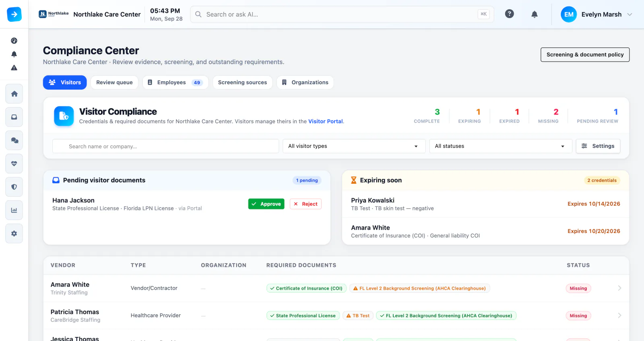644x341 pixels.
Task: Open the bar chart reports icon in sidebar
Action: pyautogui.click(x=14, y=210)
